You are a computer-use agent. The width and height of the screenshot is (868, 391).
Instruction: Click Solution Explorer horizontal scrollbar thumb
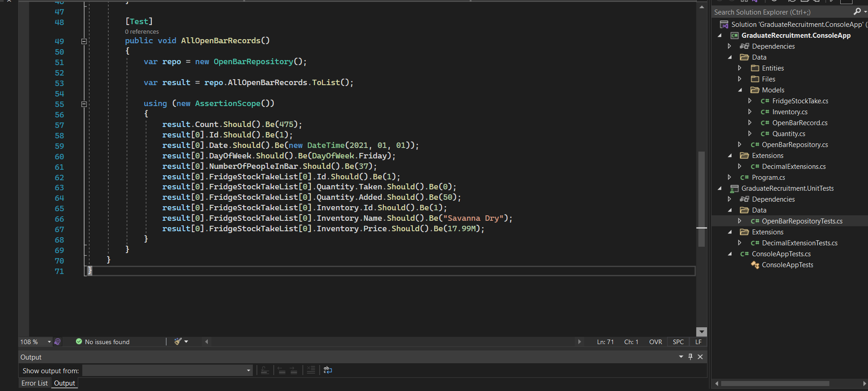[775, 383]
